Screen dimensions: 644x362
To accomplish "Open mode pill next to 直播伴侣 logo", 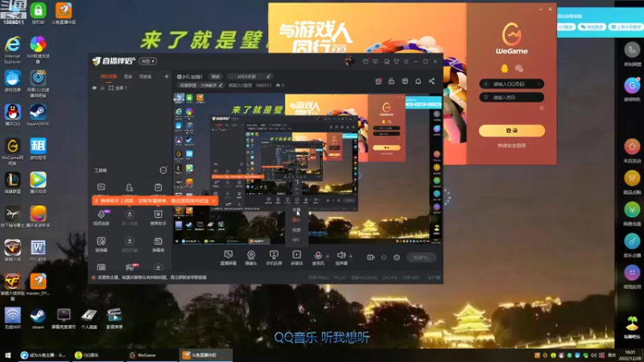I will pos(148,61).
